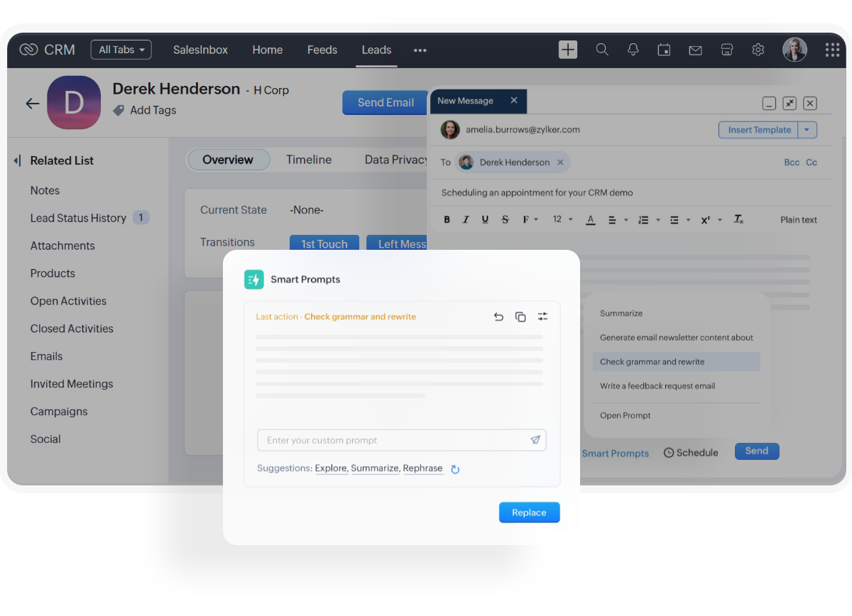Submit custom prompt with paper plane icon
This screenshot has height=616, width=852.
tap(535, 440)
